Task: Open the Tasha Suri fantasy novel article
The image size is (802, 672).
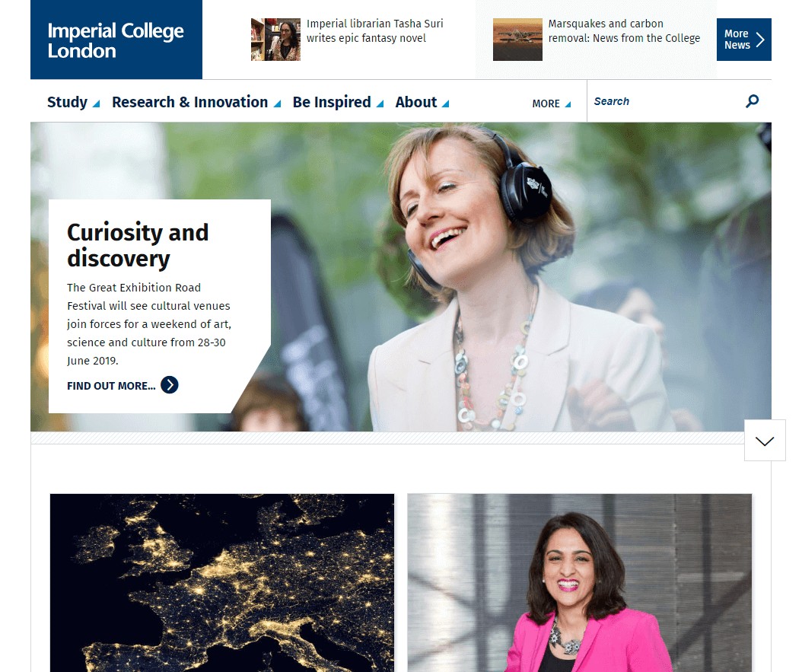Action: click(375, 30)
